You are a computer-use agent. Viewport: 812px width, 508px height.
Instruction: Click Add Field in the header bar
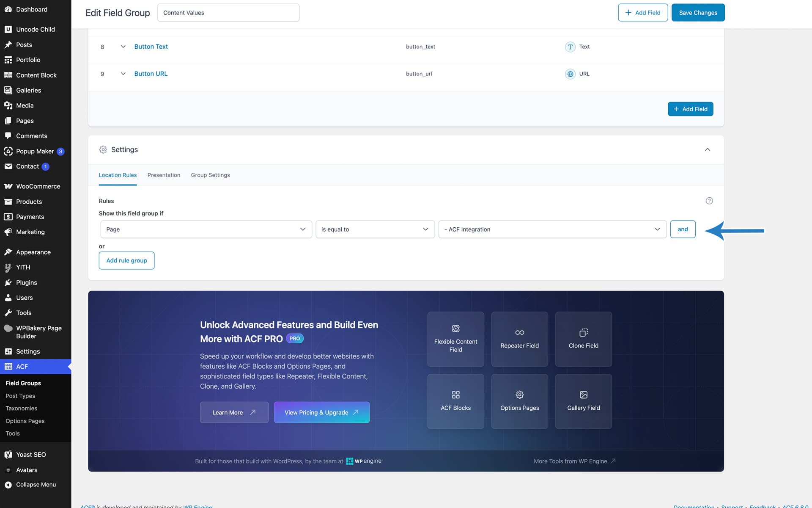[x=642, y=13]
